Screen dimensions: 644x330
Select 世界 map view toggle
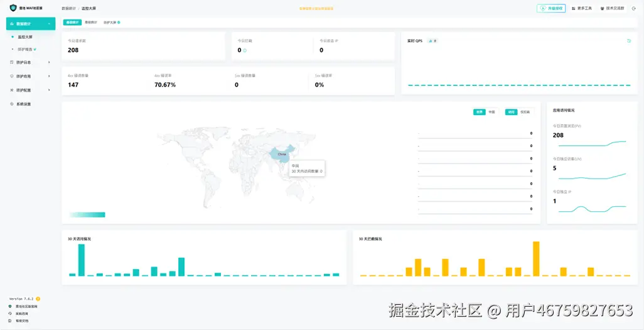(480, 112)
